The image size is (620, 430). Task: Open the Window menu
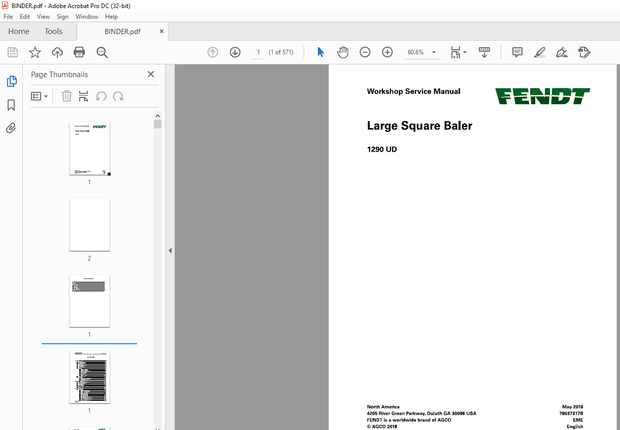(x=87, y=17)
